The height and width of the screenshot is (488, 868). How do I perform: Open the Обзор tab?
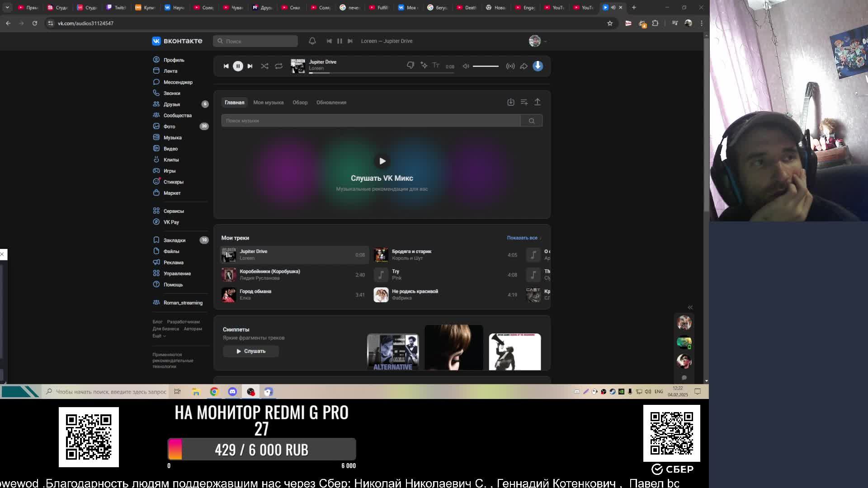[300, 103]
